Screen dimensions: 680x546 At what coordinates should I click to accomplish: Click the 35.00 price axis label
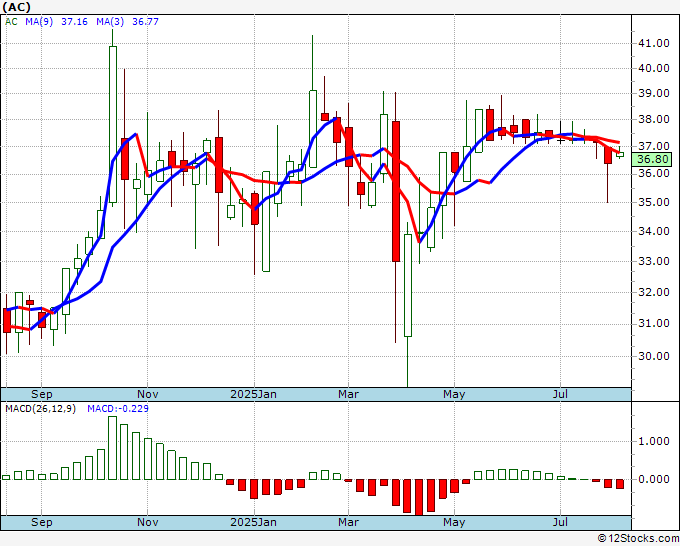click(653, 202)
